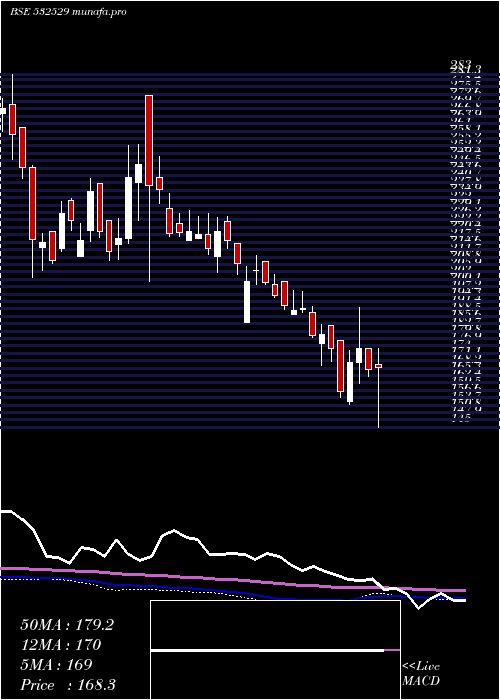Select the thick white moving average line
500x700 pixels.
pos(232,555)
